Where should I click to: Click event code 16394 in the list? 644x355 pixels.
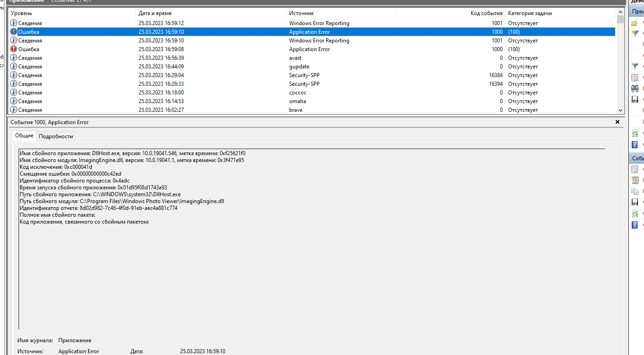496,84
